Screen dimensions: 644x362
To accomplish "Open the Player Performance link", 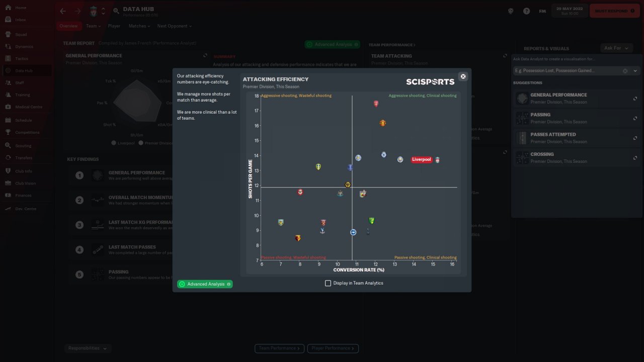I will tap(333, 348).
